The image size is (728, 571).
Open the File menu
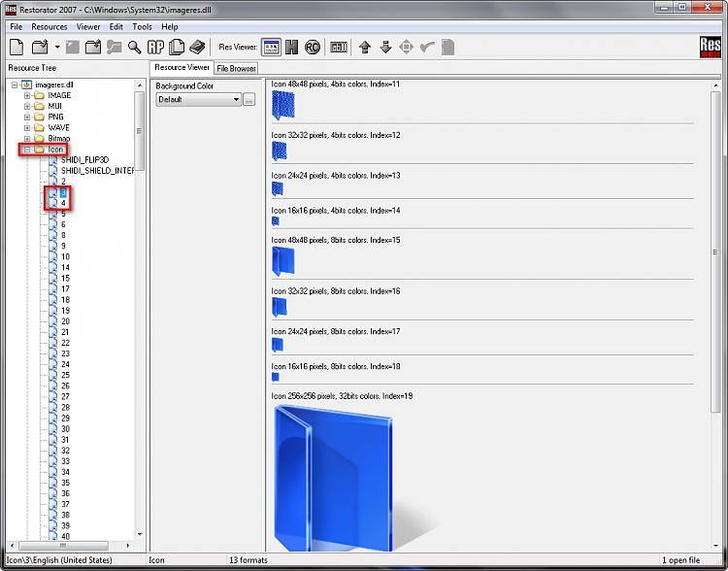pos(17,26)
